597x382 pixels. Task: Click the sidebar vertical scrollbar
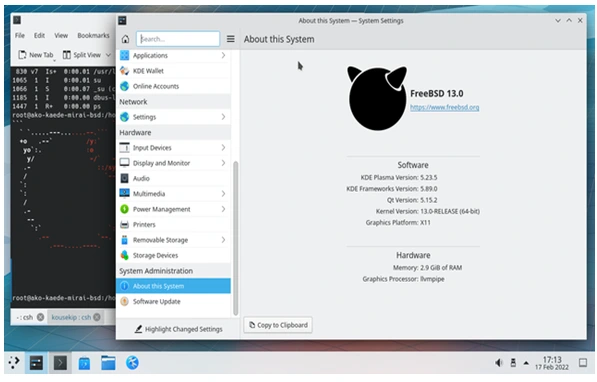tap(235, 238)
